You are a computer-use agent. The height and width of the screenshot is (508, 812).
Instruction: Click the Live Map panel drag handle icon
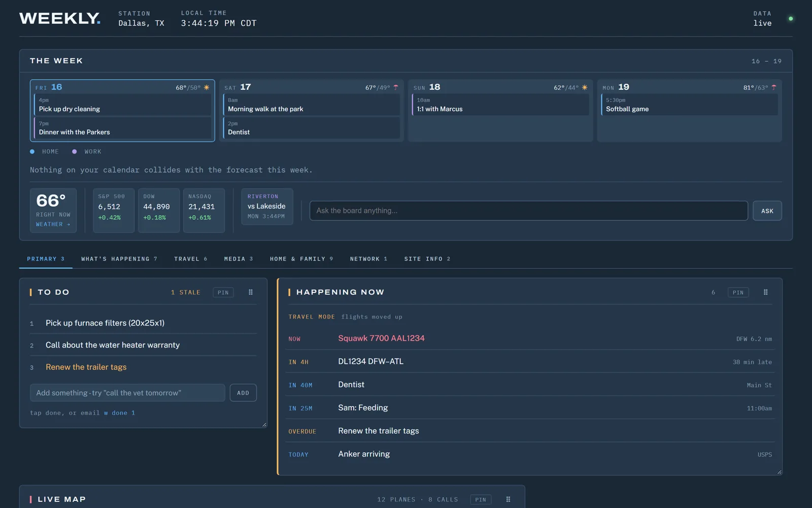pyautogui.click(x=508, y=499)
